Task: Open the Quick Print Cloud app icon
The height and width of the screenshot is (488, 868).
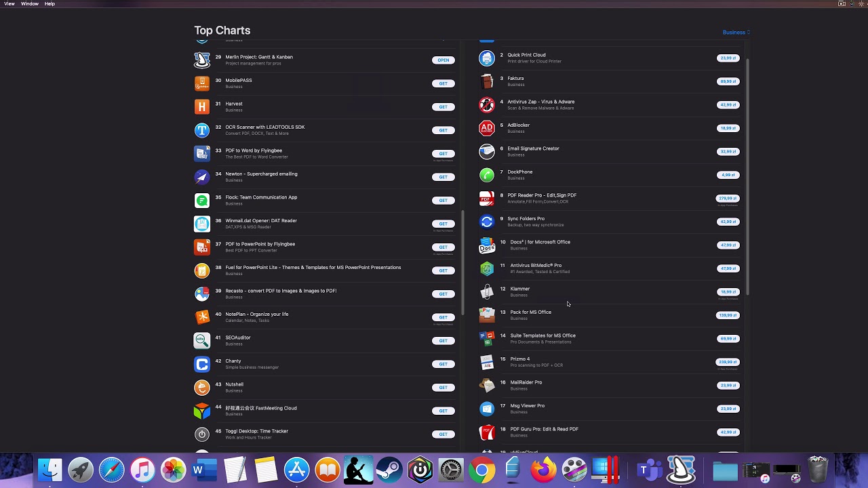Action: [x=487, y=58]
